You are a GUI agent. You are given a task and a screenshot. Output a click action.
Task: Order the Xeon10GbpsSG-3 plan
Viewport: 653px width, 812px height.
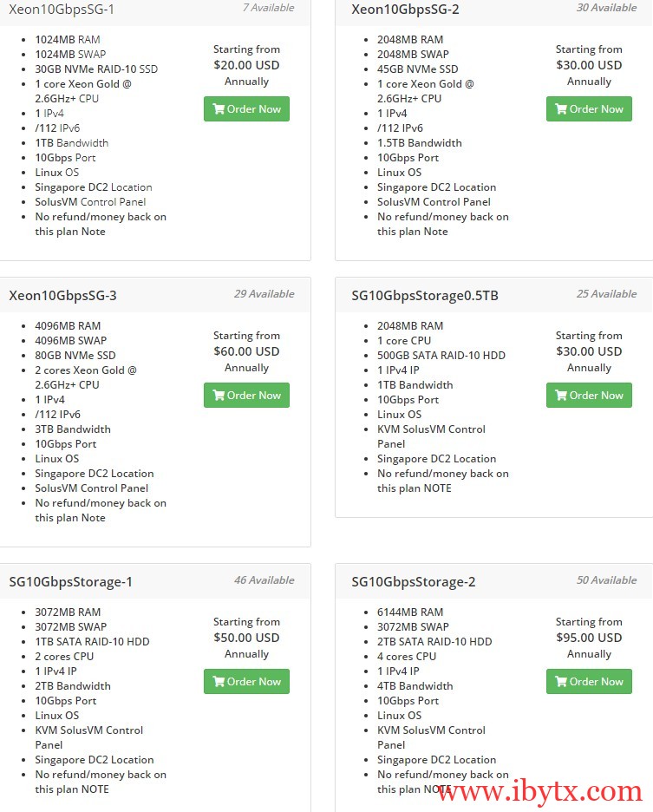point(246,396)
